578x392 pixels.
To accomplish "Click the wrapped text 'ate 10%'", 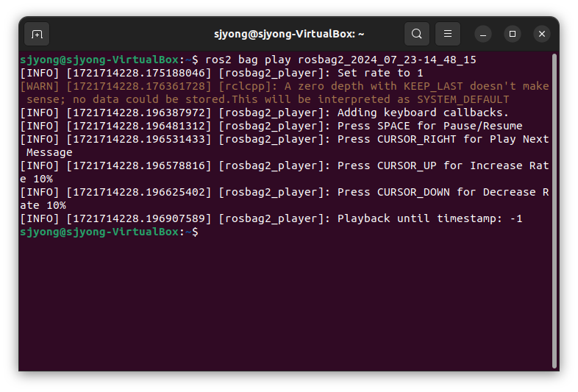I will [x=43, y=205].
